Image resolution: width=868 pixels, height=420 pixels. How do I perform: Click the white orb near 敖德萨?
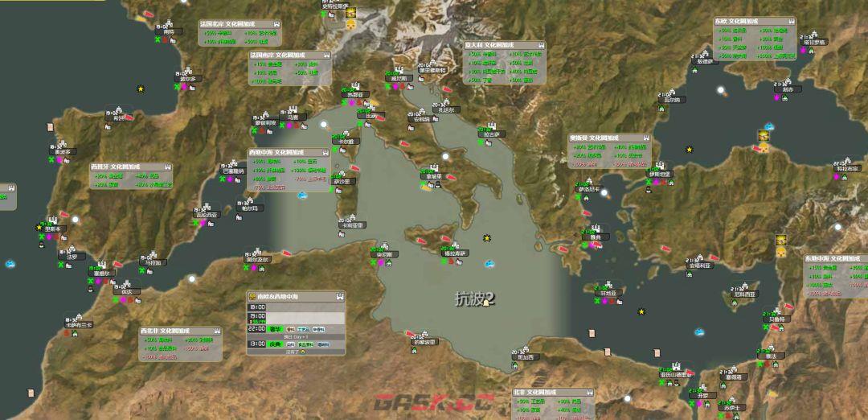click(x=720, y=90)
